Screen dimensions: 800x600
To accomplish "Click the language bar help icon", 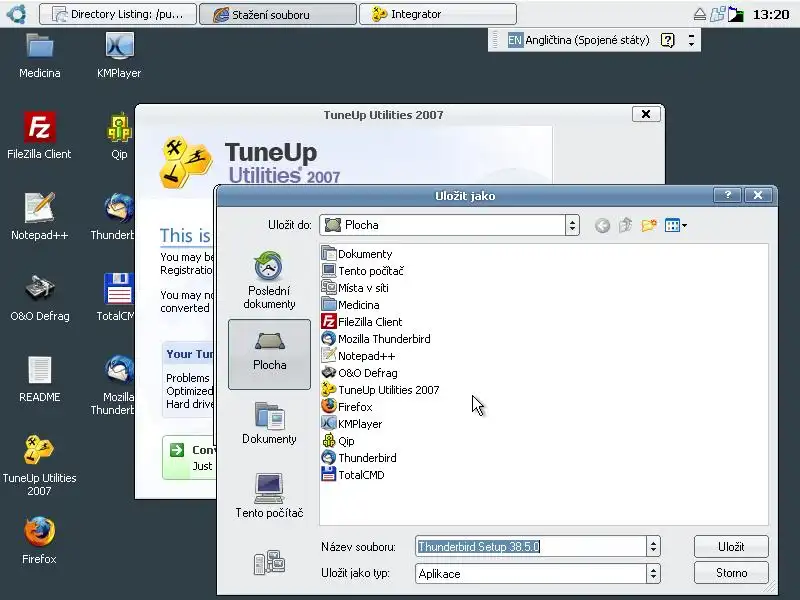I will pos(667,40).
